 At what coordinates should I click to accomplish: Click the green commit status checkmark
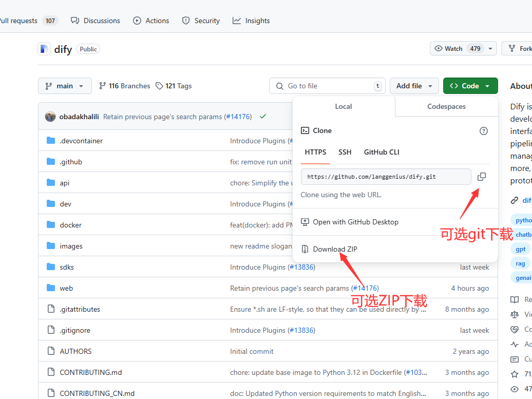(263, 117)
